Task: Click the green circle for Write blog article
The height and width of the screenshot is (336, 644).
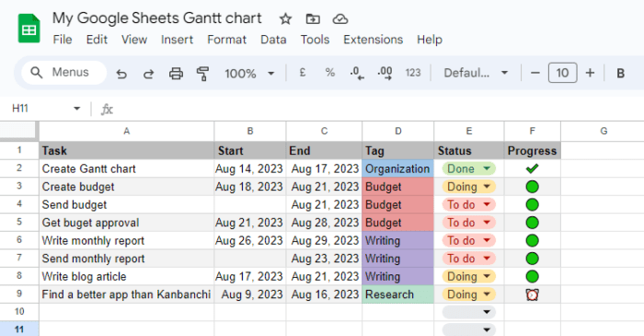Action: click(x=532, y=276)
